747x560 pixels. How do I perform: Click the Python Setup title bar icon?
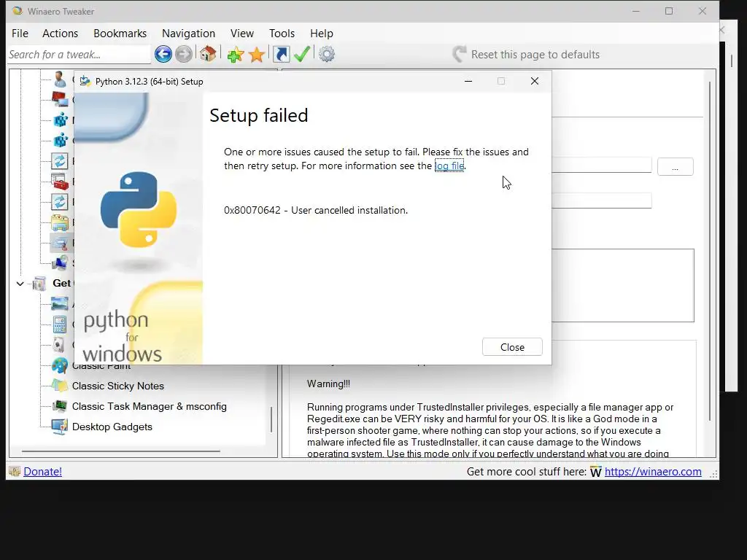85,81
